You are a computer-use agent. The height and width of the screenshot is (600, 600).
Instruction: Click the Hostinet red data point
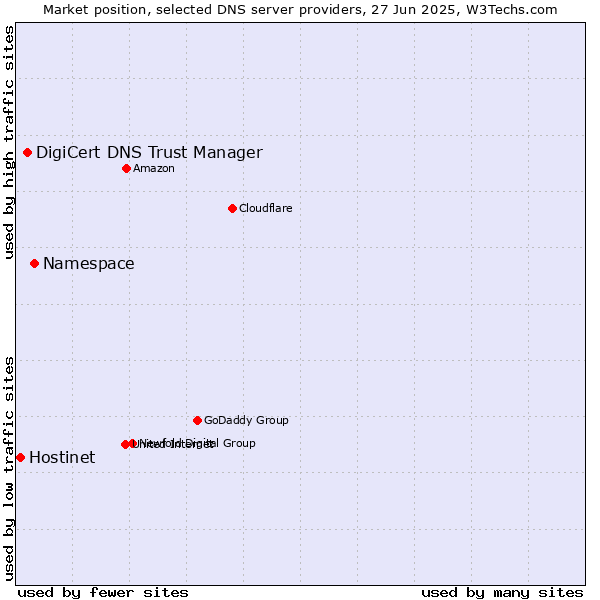coord(21,458)
